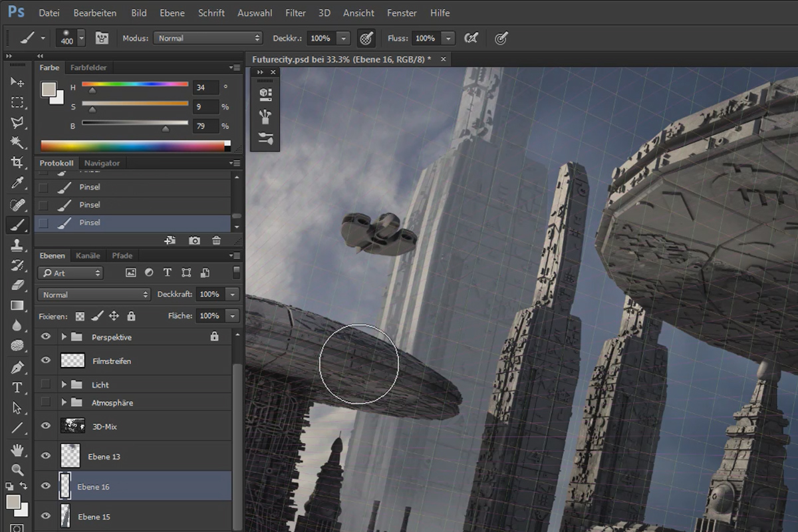Switch to the Farbfelder tab

pos(88,67)
